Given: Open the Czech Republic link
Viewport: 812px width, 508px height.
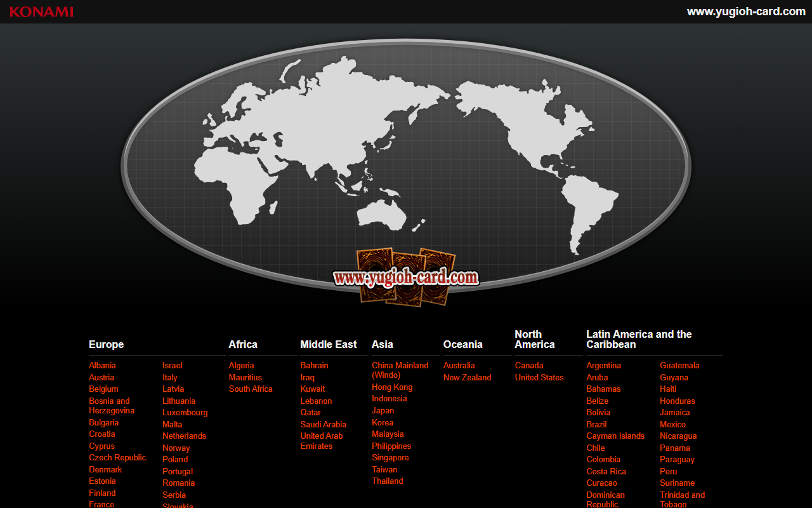Looking at the screenshot, I should [x=117, y=457].
